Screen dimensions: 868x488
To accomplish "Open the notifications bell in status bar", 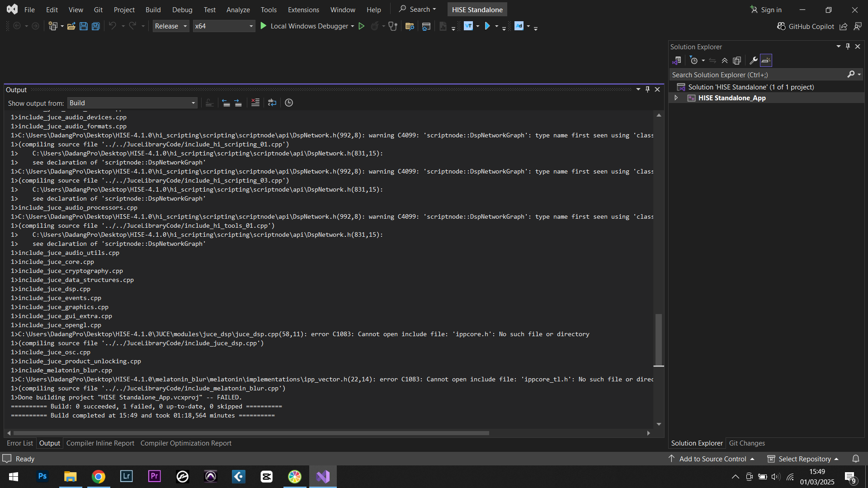I will [856, 459].
